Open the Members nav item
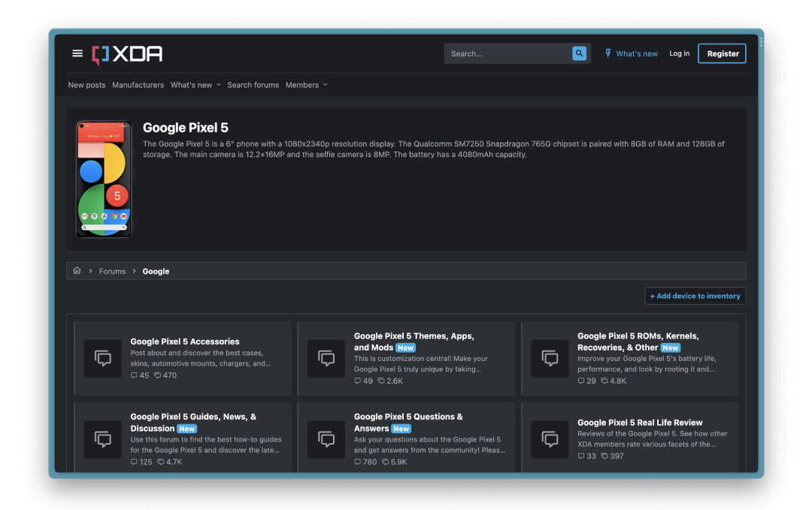 coord(302,85)
